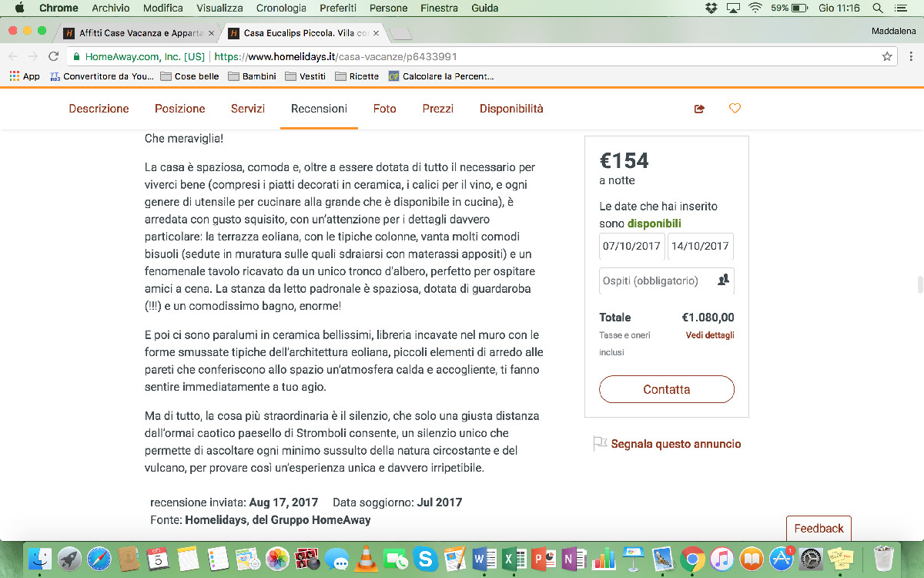Go to the Descrizione section

coord(99,109)
